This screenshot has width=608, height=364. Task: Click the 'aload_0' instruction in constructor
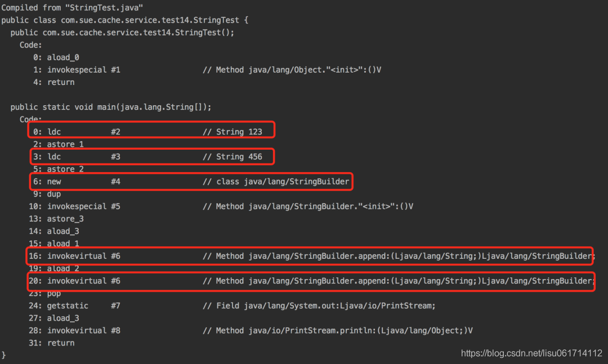click(x=56, y=57)
